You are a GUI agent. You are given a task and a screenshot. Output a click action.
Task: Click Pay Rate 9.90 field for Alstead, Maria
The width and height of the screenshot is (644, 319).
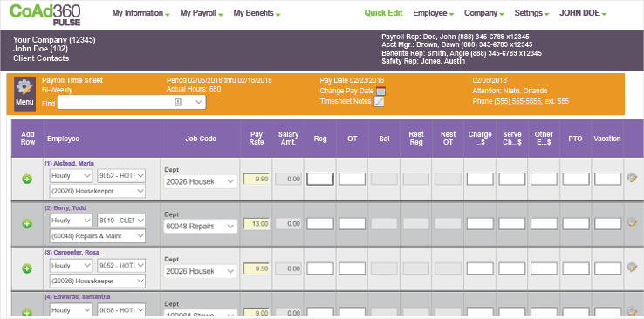pyautogui.click(x=257, y=180)
